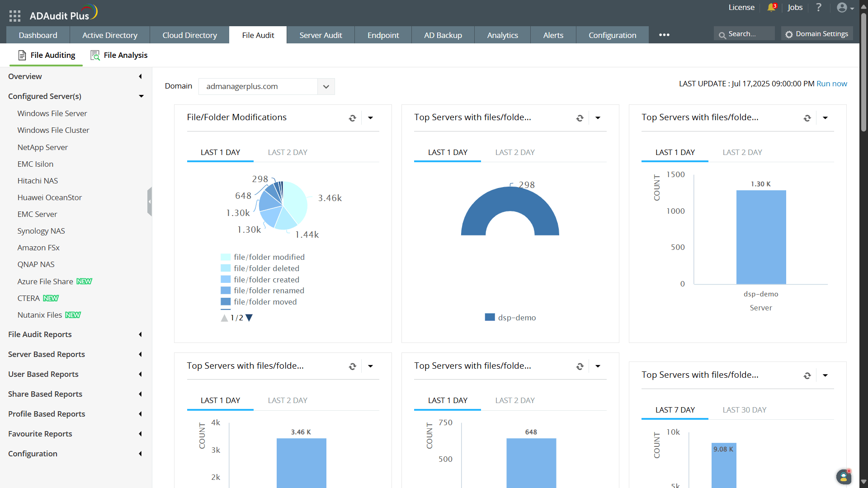868x488 pixels.
Task: Open the chat assistant icon bottom right
Action: click(x=844, y=477)
